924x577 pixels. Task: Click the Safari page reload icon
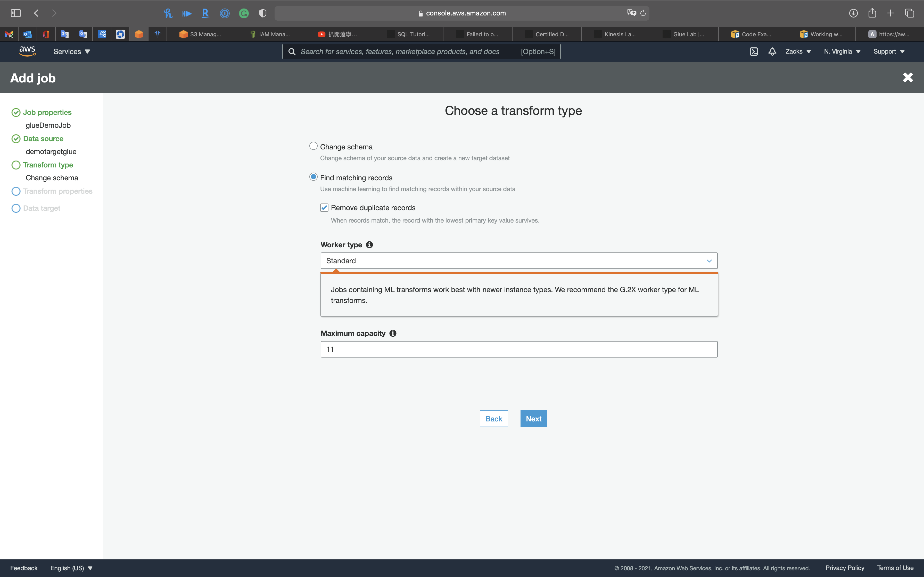[643, 13]
